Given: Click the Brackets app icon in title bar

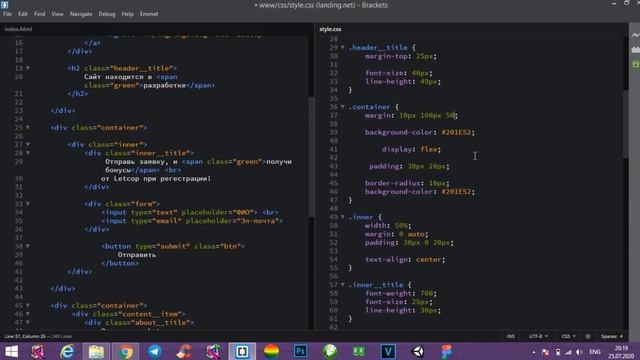Looking at the screenshot, I should point(4,5).
